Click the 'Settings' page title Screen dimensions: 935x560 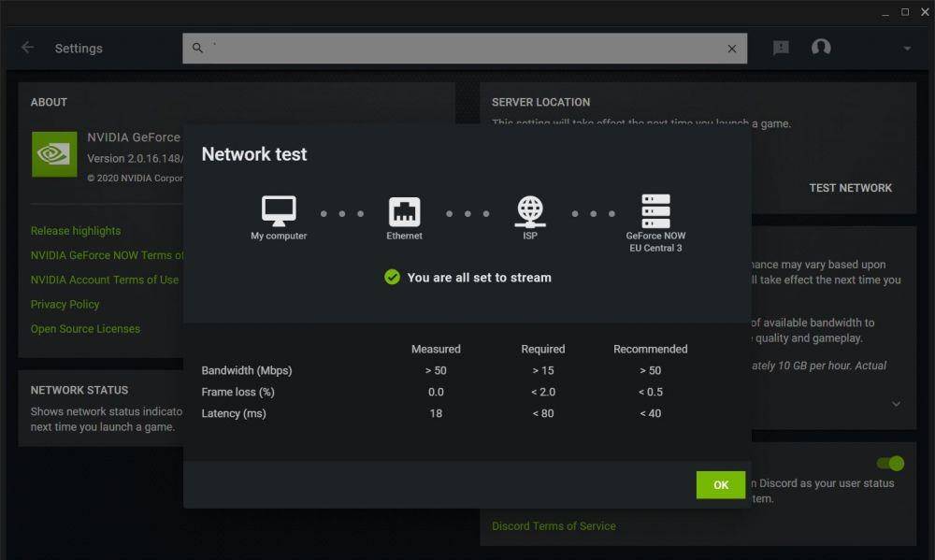pyautogui.click(x=79, y=49)
